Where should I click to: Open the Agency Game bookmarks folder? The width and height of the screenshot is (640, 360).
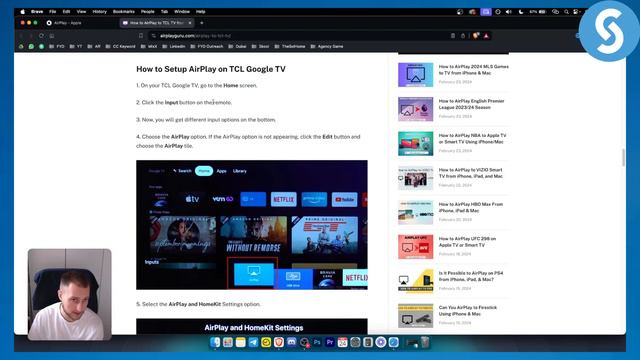(x=327, y=47)
